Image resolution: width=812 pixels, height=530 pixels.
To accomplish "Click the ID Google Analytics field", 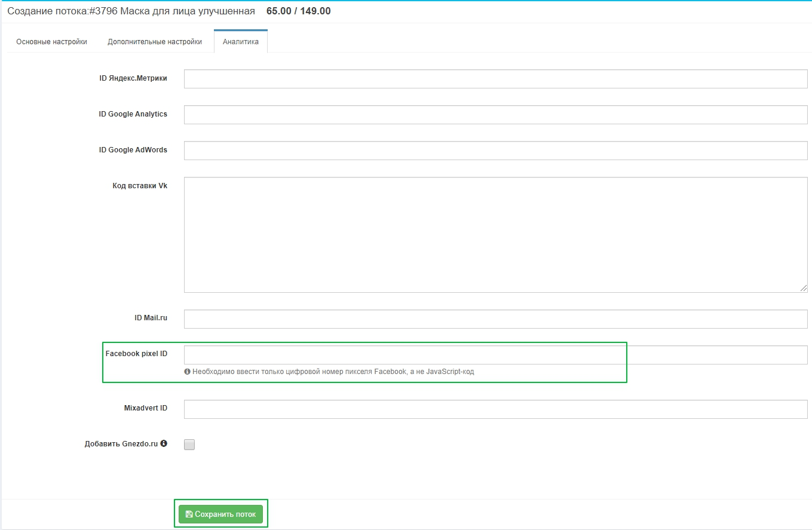I will coord(495,115).
